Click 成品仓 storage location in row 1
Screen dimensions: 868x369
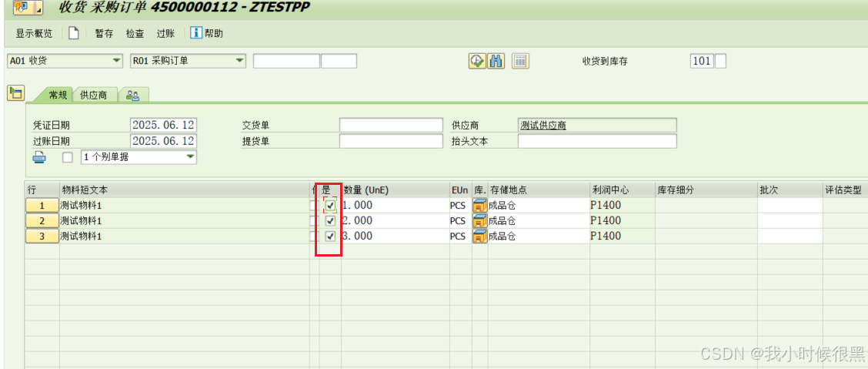coord(502,206)
